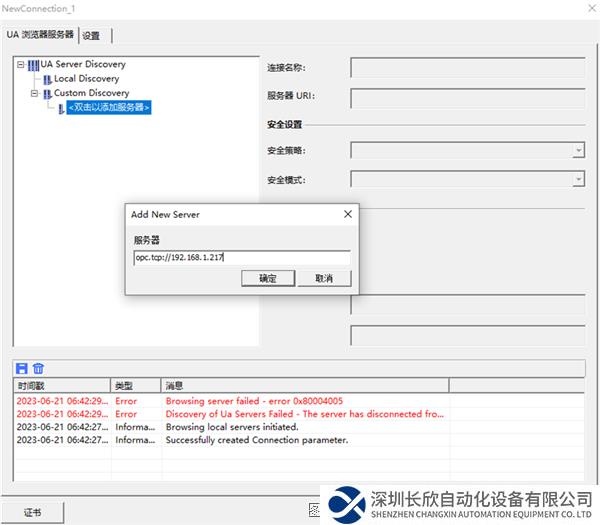Clear the log with the trash icon

[38, 369]
